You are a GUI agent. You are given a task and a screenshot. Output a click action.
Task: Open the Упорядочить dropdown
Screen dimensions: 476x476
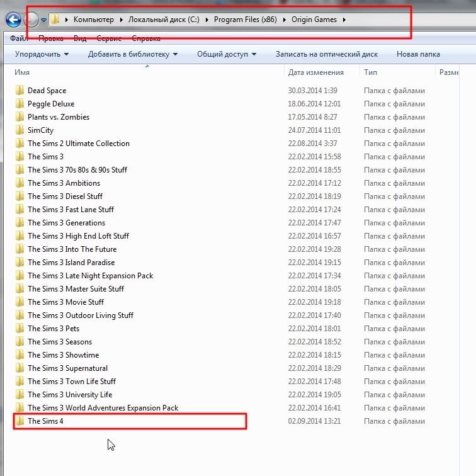click(42, 54)
